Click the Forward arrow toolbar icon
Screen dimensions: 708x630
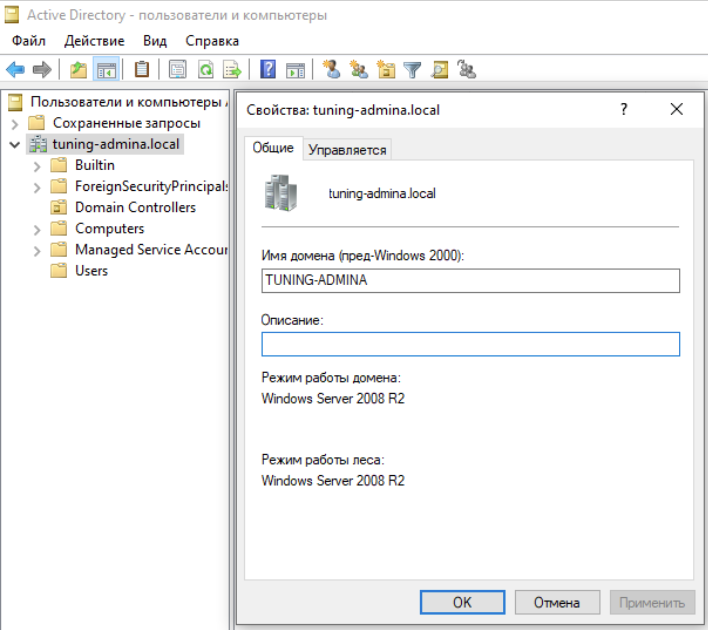pyautogui.click(x=42, y=70)
